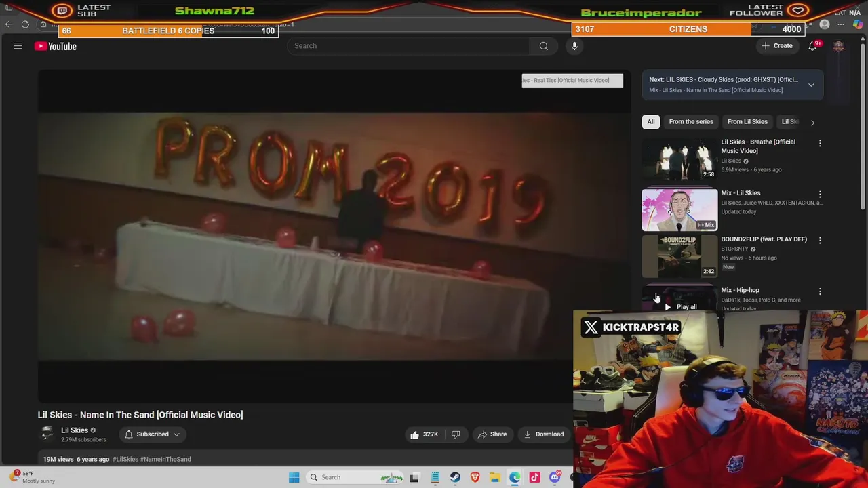Image resolution: width=868 pixels, height=488 pixels.
Task: Select the All filter chip
Action: point(651,122)
